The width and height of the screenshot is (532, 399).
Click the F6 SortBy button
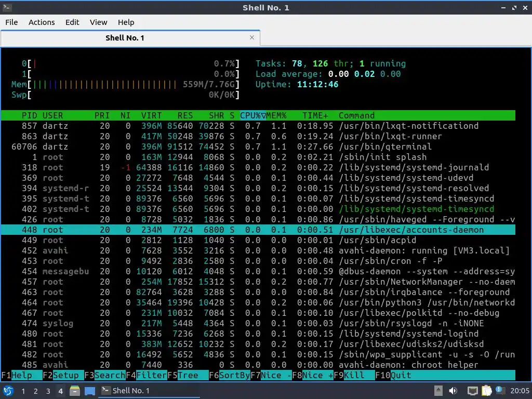[x=229, y=375]
